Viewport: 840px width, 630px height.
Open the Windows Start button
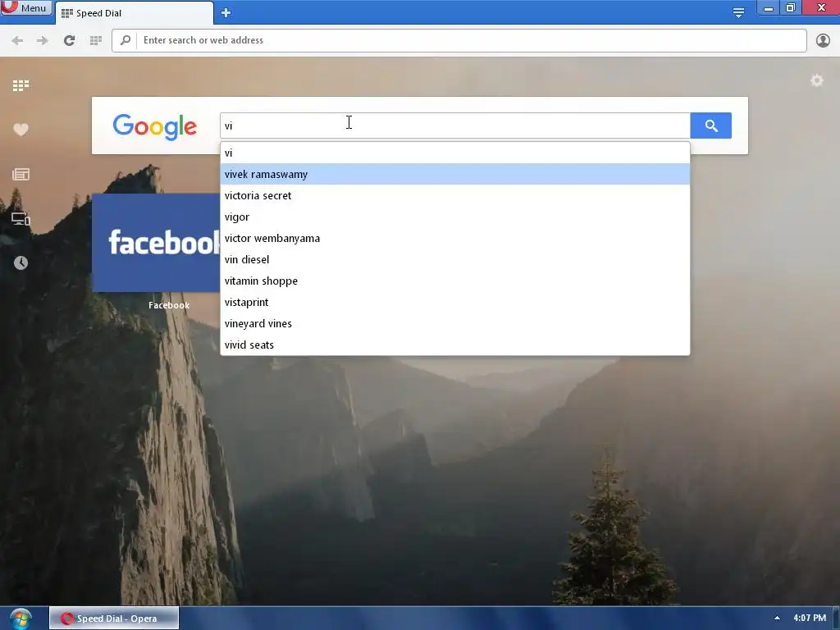[21, 619]
